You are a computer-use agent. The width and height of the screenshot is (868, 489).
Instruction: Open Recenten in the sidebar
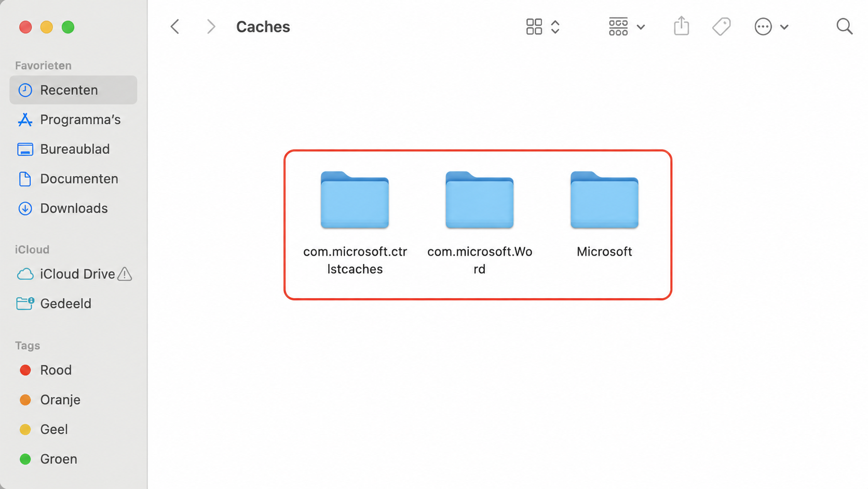tap(73, 90)
